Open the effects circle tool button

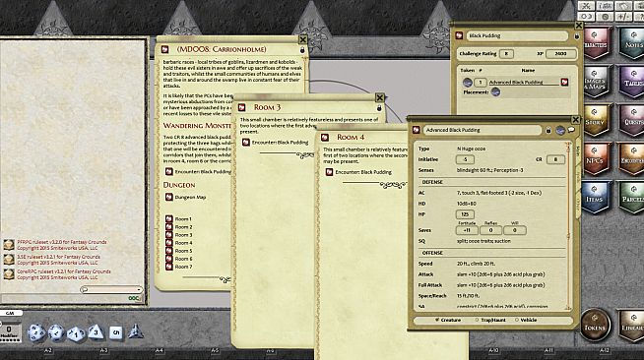(605, 17)
